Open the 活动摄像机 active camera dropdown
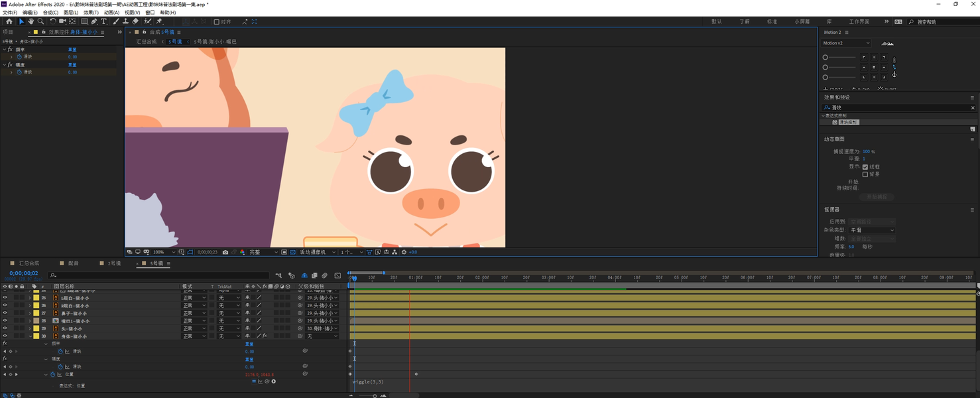The width and height of the screenshot is (980, 398). tap(318, 252)
